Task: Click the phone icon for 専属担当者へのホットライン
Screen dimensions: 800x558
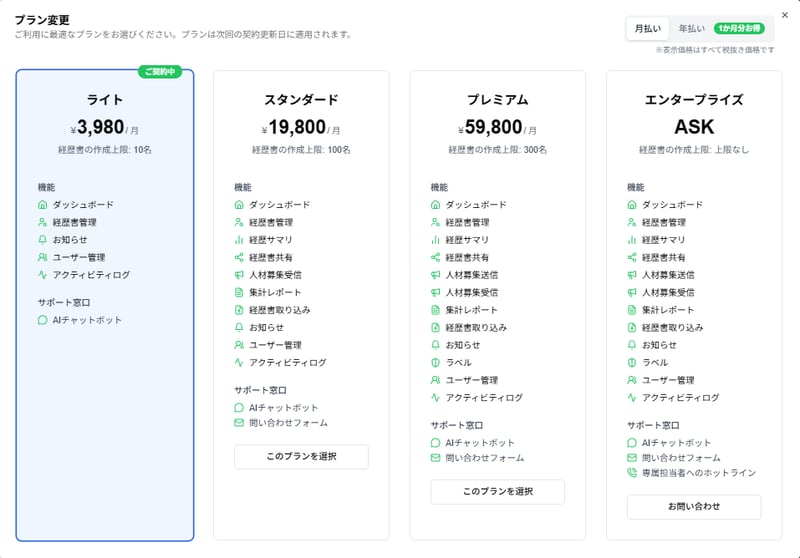Action: click(632, 473)
